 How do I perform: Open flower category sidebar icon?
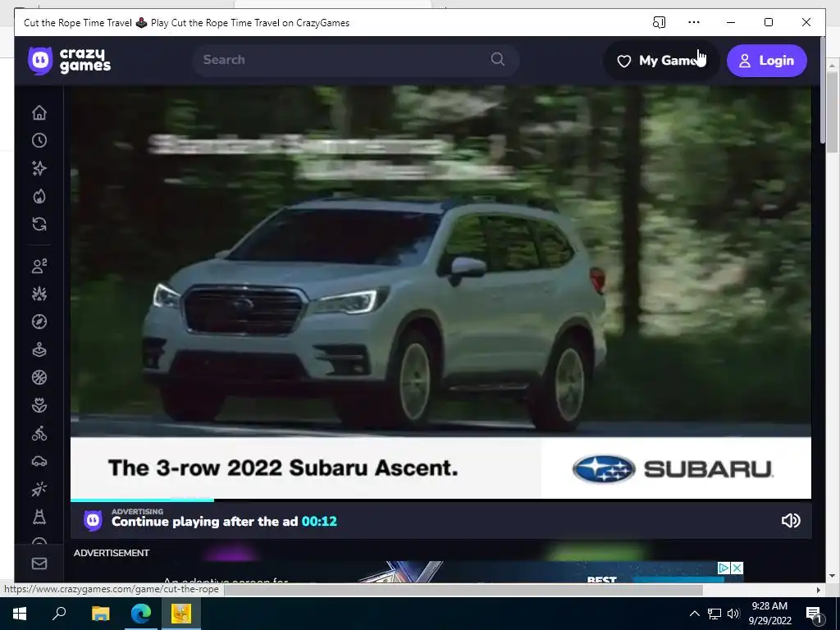pyautogui.click(x=39, y=405)
